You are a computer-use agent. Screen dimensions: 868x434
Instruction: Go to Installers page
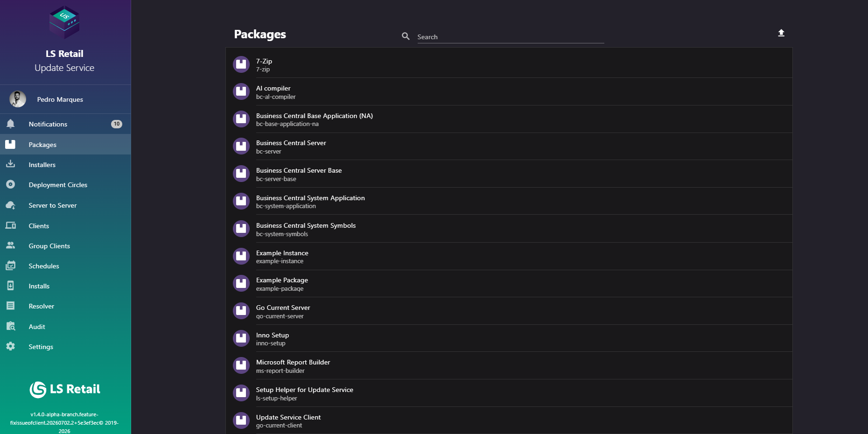(65, 164)
